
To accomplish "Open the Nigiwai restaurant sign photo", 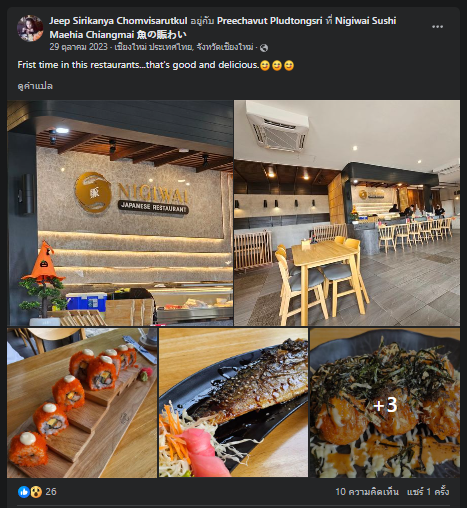I will pos(120,213).
